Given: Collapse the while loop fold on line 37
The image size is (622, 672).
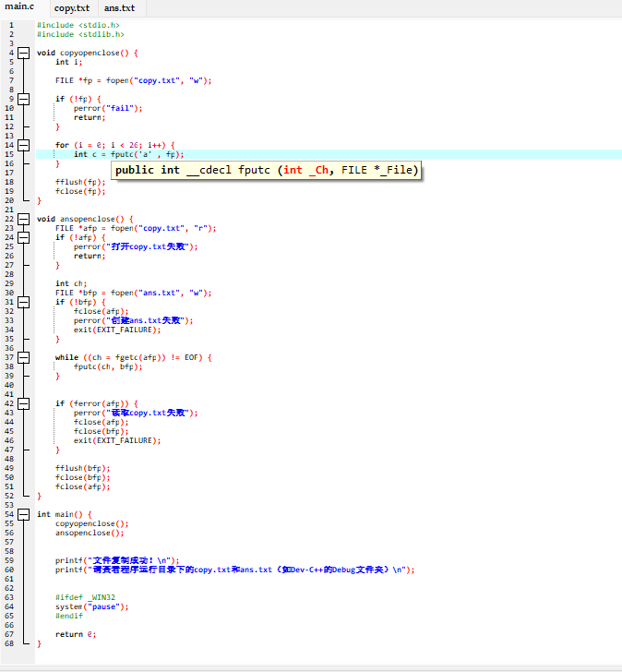Looking at the screenshot, I should tap(24, 357).
